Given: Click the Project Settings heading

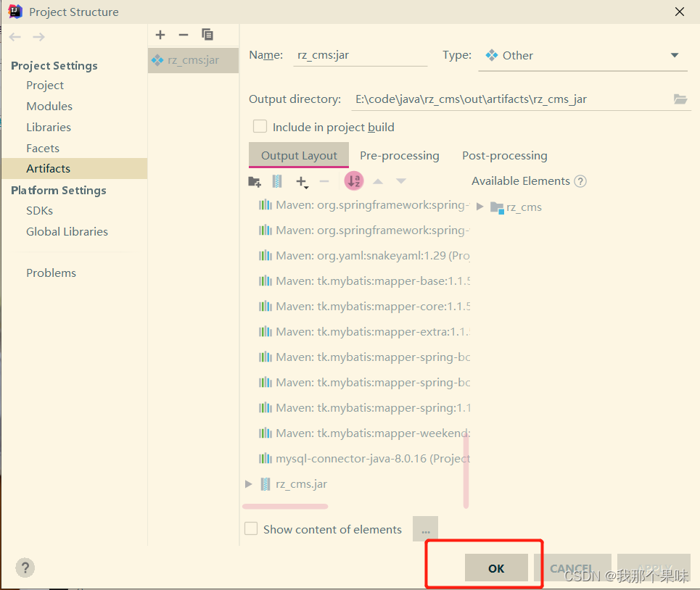Looking at the screenshot, I should 54,65.
